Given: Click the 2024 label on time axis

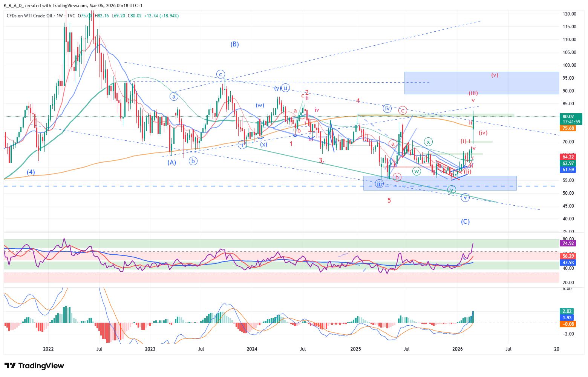Looking at the screenshot, I should [x=252, y=349].
